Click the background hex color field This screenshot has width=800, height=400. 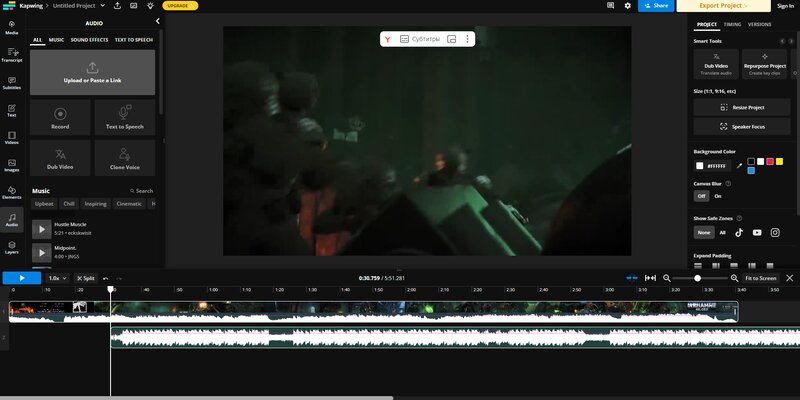(718, 166)
